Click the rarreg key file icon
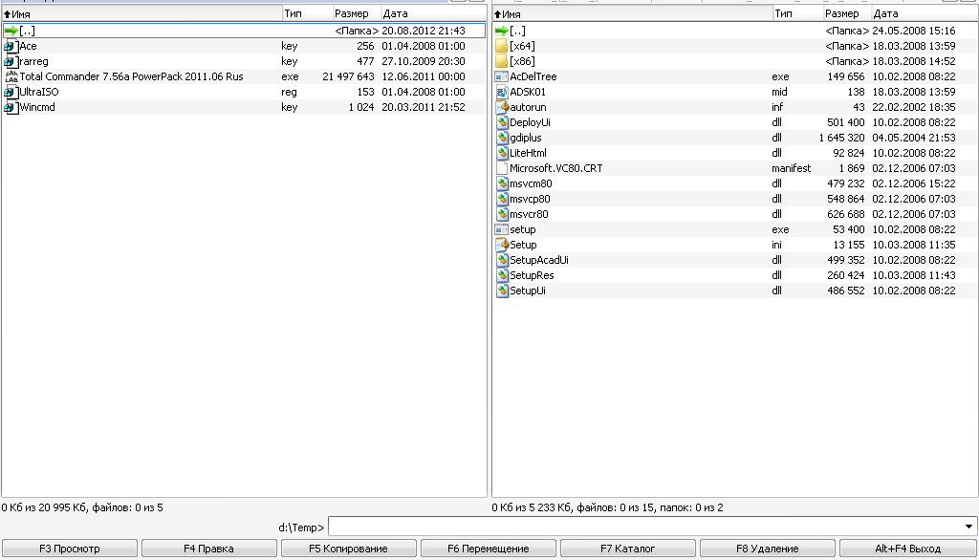Viewport: 979px width, 560px height. 11,61
